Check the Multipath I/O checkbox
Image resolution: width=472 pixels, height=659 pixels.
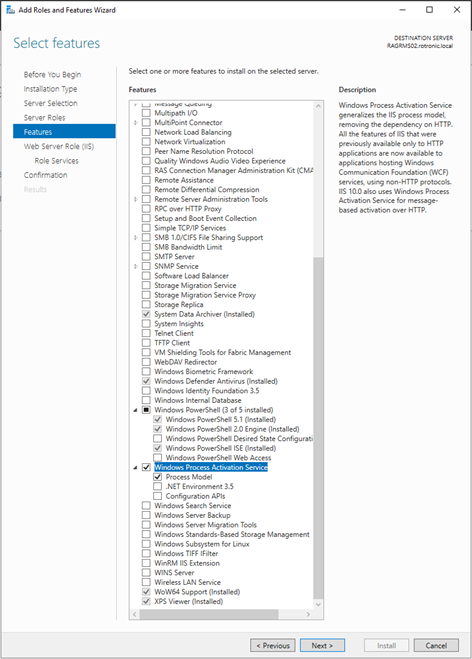pos(146,113)
